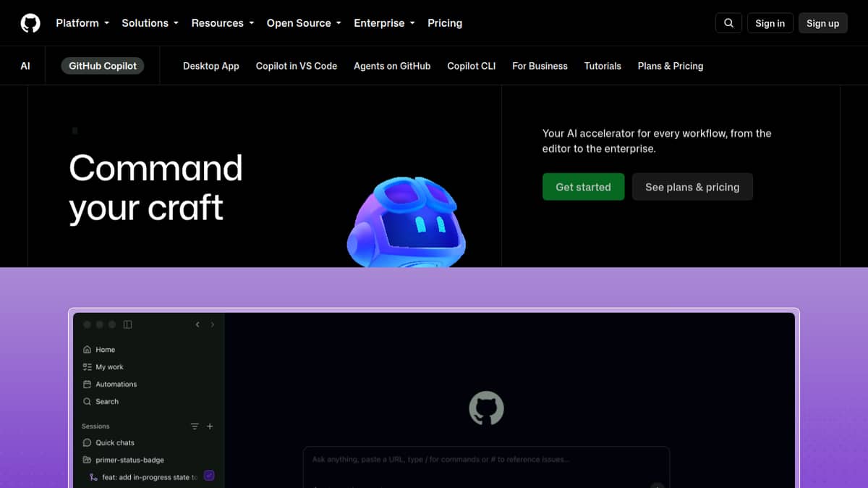The width and height of the screenshot is (868, 488).
Task: Click the Sign up button
Action: pyautogui.click(x=823, y=23)
